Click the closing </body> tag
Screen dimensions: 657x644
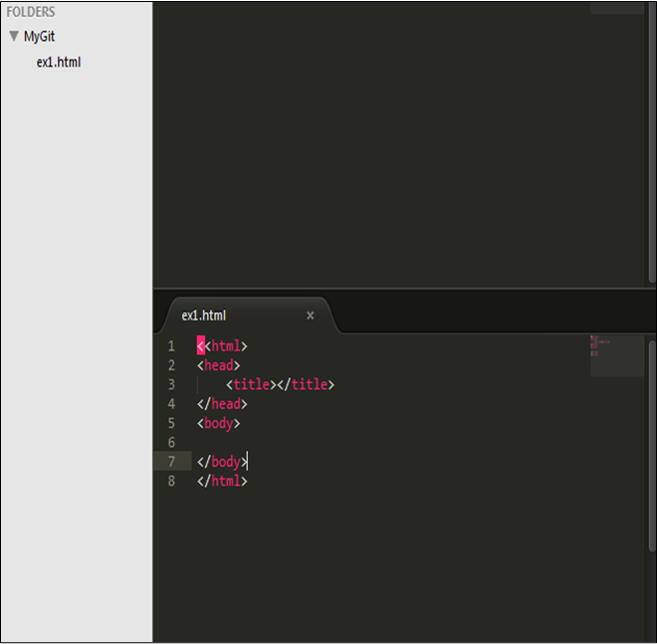click(223, 462)
